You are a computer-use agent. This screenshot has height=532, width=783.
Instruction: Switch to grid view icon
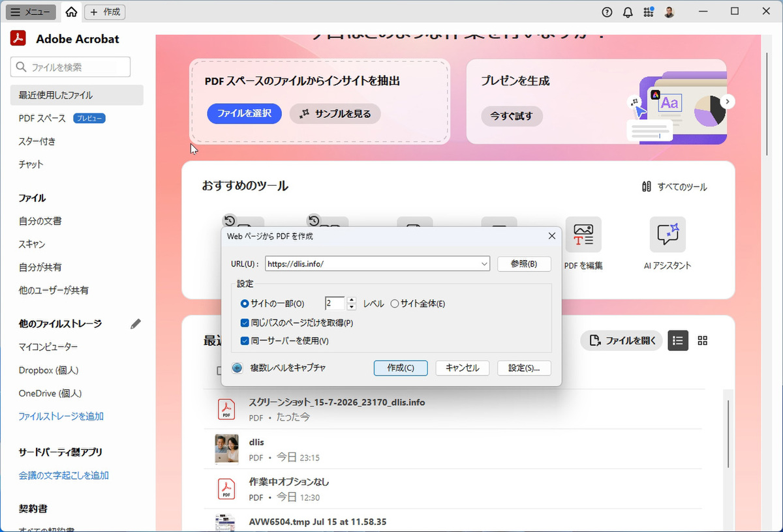pyautogui.click(x=703, y=340)
